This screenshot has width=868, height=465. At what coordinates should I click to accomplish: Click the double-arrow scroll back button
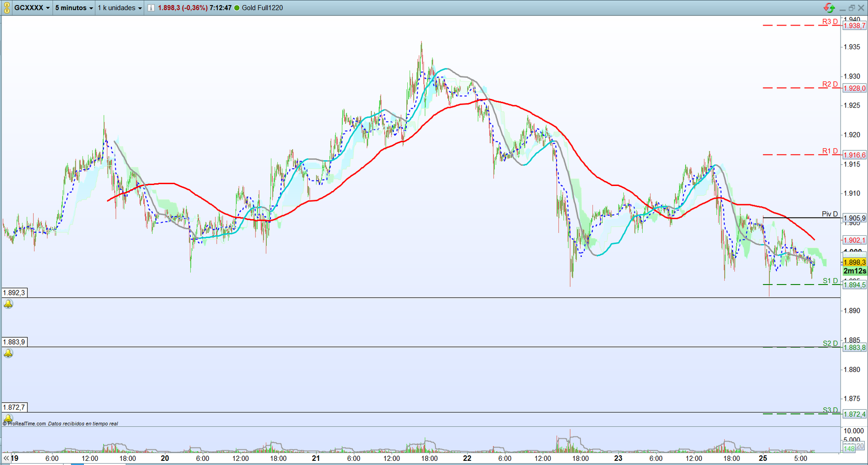click(x=6, y=458)
